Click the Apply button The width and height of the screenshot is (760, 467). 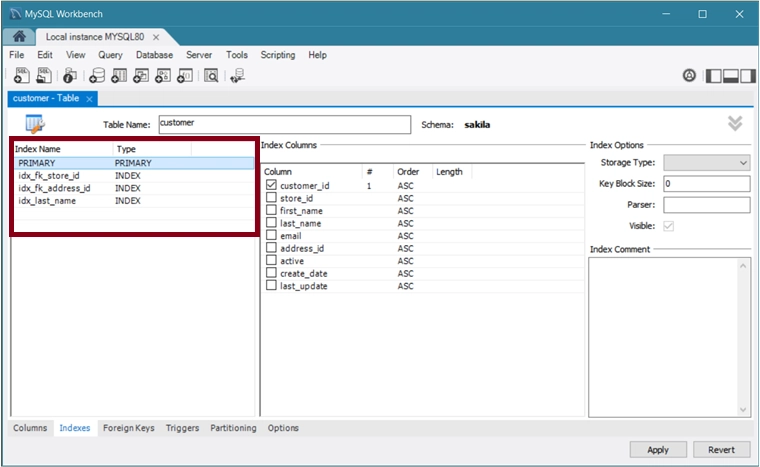658,450
